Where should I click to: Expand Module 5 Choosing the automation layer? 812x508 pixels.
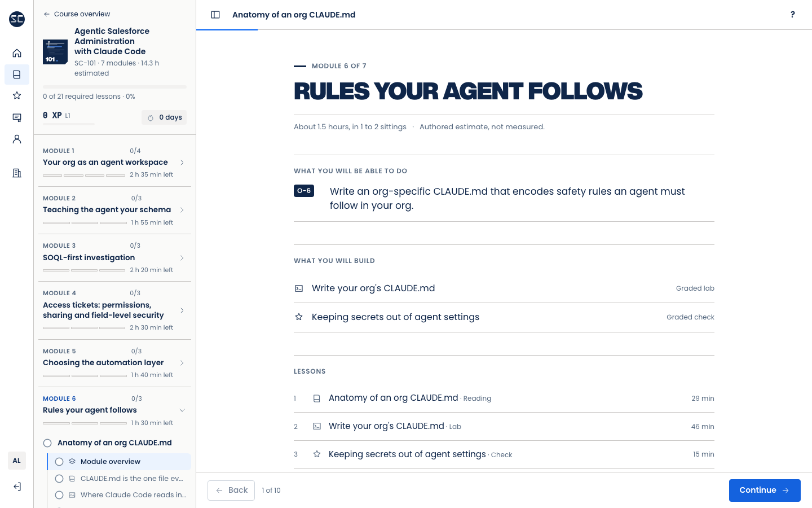click(114, 363)
